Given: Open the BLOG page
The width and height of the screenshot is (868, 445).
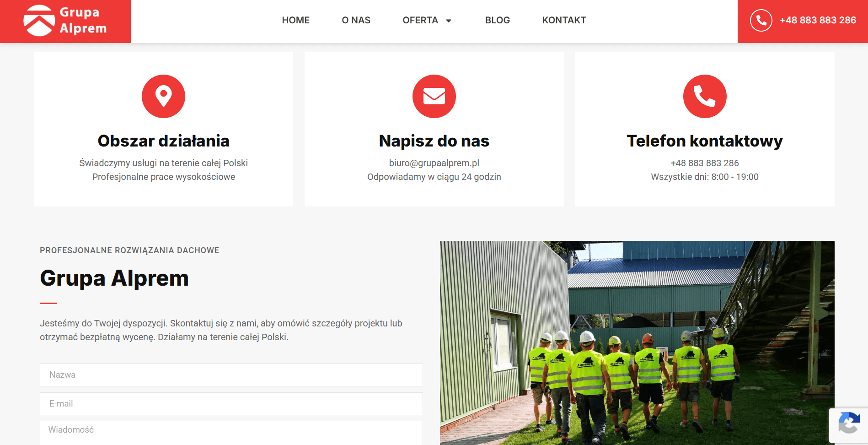Looking at the screenshot, I should click(498, 20).
